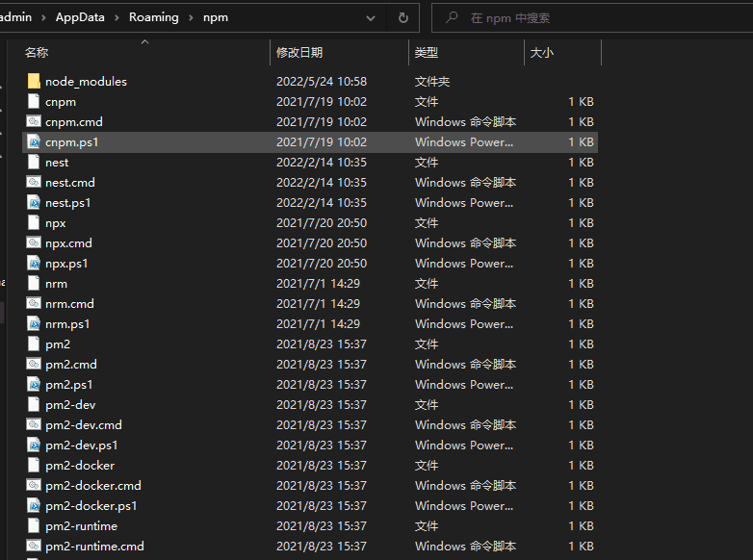Image resolution: width=753 pixels, height=560 pixels.
Task: Select the pm2-runtime file name
Action: tap(81, 526)
